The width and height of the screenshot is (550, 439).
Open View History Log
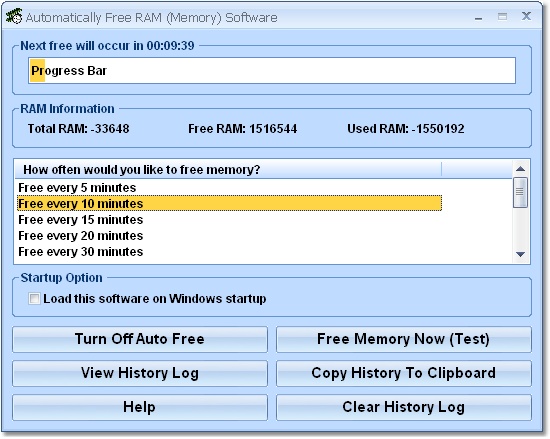click(140, 373)
